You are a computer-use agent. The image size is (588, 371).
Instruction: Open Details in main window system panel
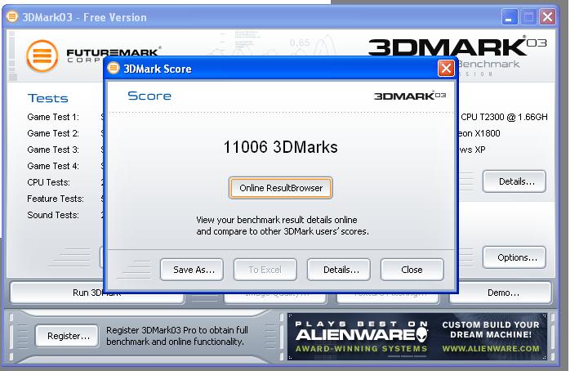point(514,181)
